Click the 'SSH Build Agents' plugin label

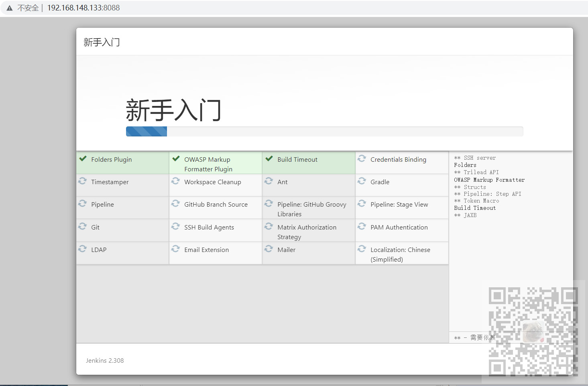click(209, 227)
